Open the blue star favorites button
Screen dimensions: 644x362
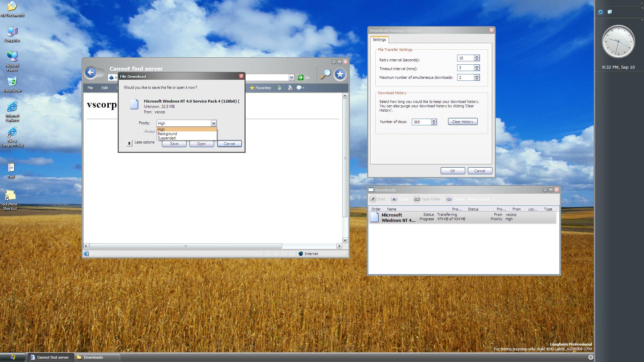click(340, 74)
